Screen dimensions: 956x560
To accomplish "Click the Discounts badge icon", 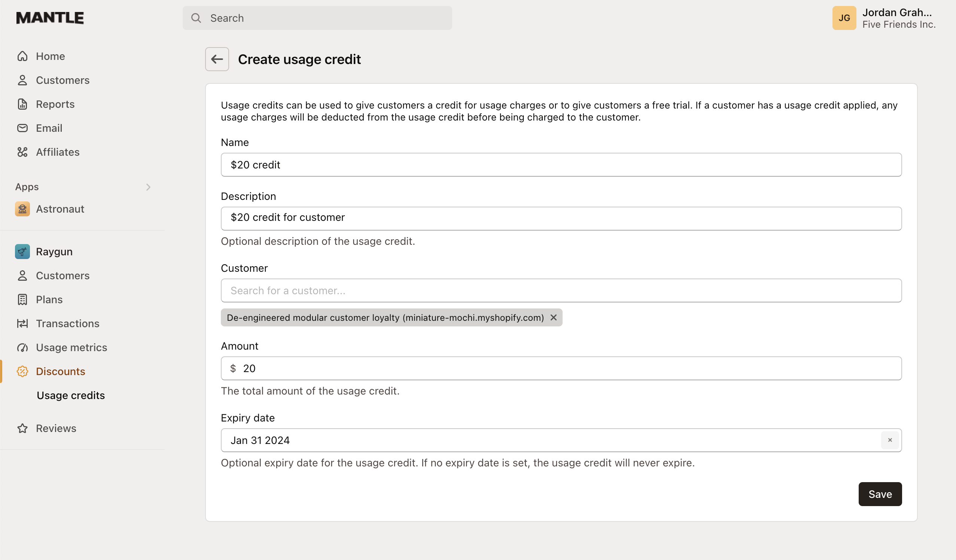I will click(x=22, y=371).
